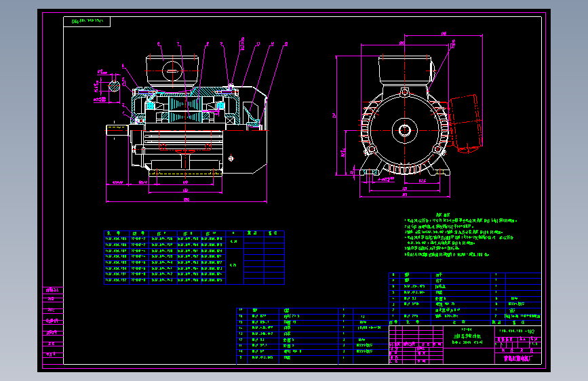Select the red terminal box outline on the end view
The height and width of the screenshot is (381, 588).
pos(466,121)
